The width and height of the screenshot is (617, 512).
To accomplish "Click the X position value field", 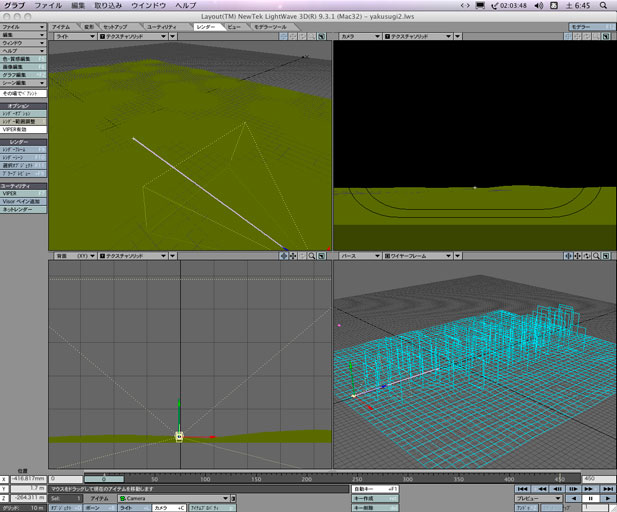I will 28,479.
